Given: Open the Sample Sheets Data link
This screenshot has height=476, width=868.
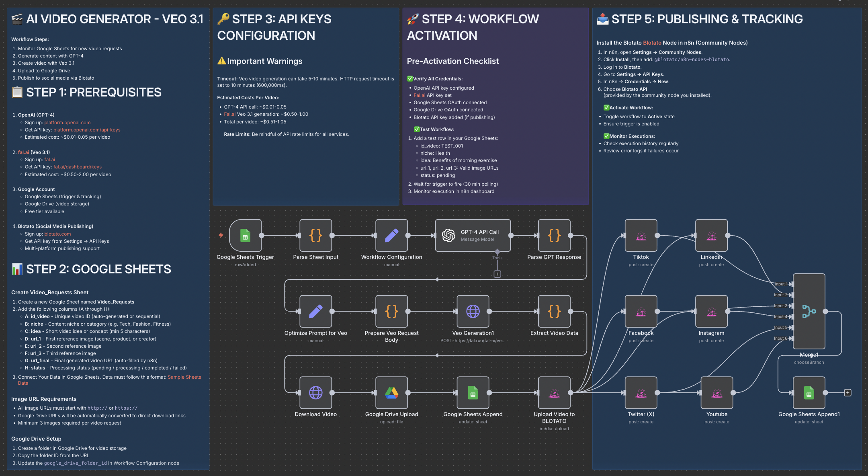Looking at the screenshot, I should [184, 377].
